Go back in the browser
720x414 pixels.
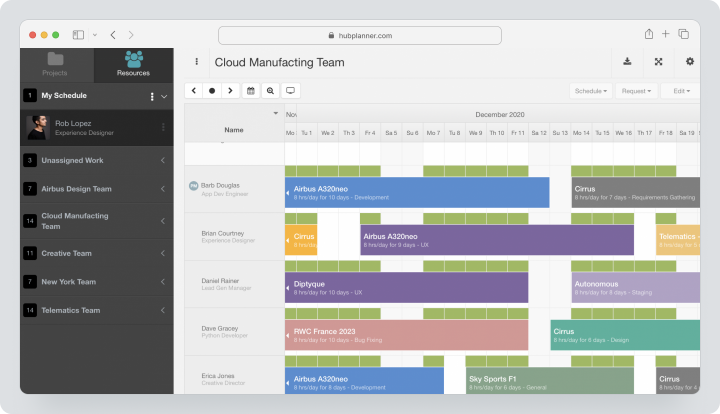113,35
